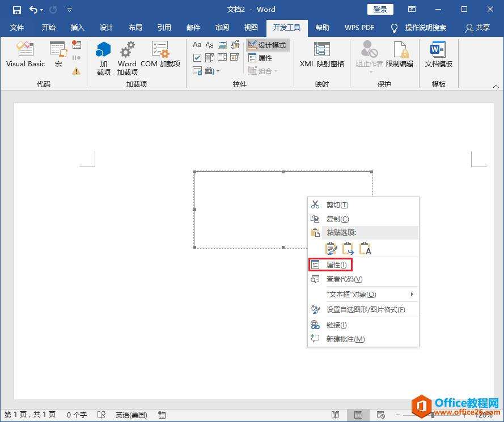Click 属性 in the ribbon controls group

click(x=260, y=58)
